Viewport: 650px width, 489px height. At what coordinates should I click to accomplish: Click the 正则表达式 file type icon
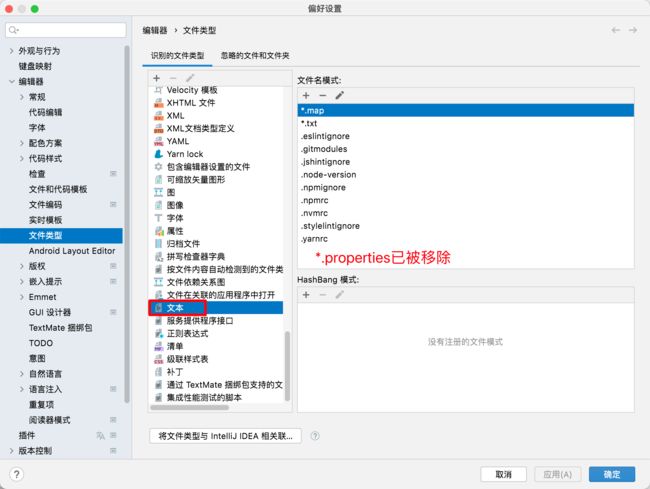click(158, 334)
